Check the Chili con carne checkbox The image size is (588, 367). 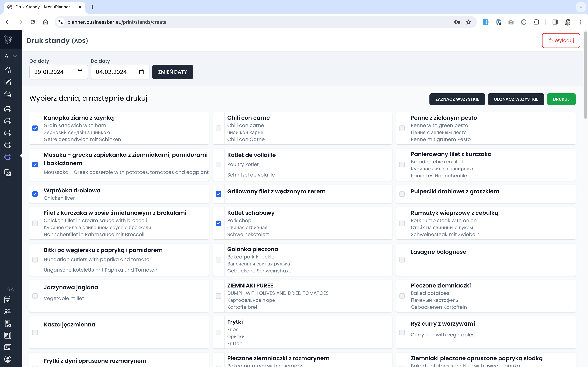click(218, 128)
